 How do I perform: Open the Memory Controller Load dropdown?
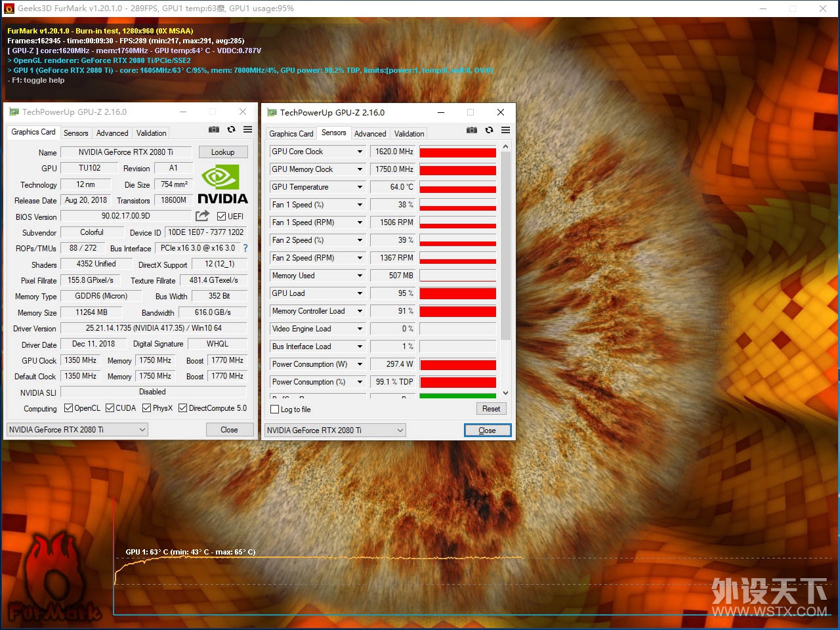360,311
